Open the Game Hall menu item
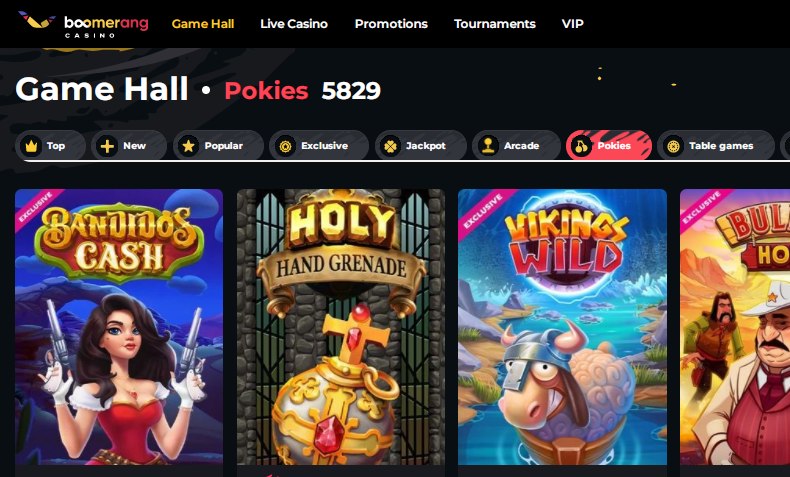Viewport: 790px width, 477px height. (203, 24)
